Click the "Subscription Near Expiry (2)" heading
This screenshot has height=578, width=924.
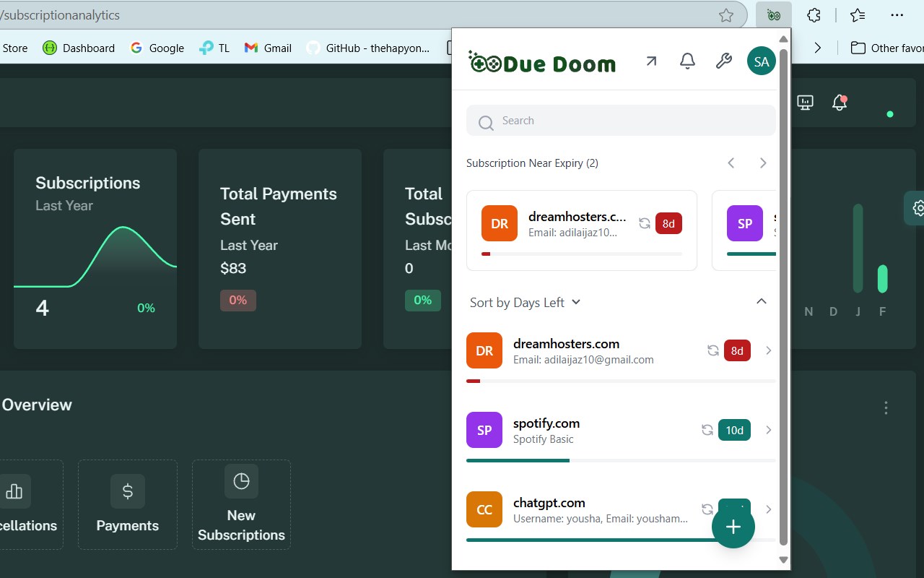532,163
